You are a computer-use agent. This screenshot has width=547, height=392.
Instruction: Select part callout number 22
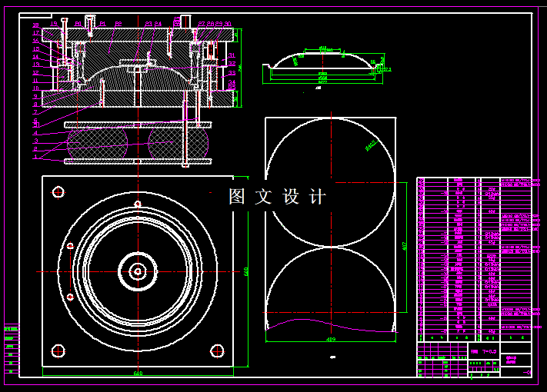coord(118,24)
